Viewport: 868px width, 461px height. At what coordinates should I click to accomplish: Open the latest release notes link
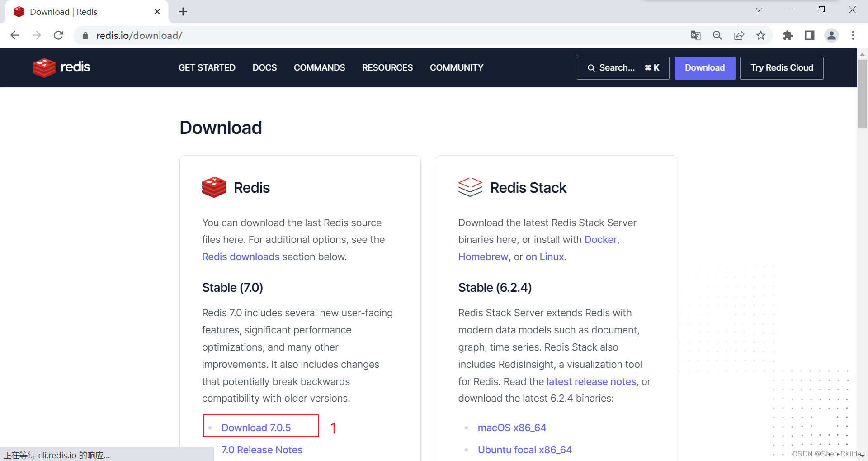tap(591, 381)
